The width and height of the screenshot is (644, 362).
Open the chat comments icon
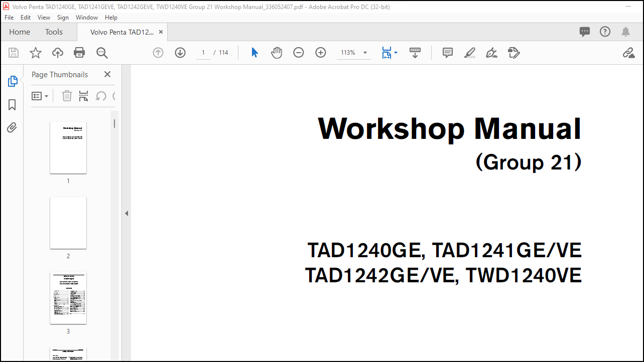[585, 32]
